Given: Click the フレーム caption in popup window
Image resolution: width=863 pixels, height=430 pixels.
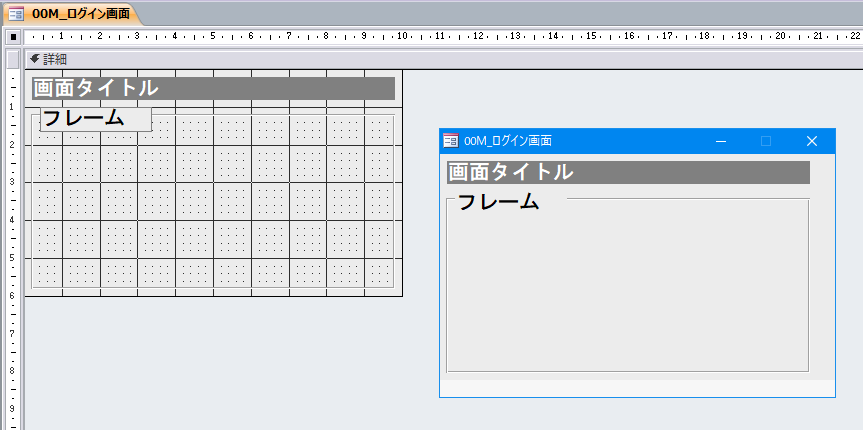Looking at the screenshot, I should click(x=500, y=201).
